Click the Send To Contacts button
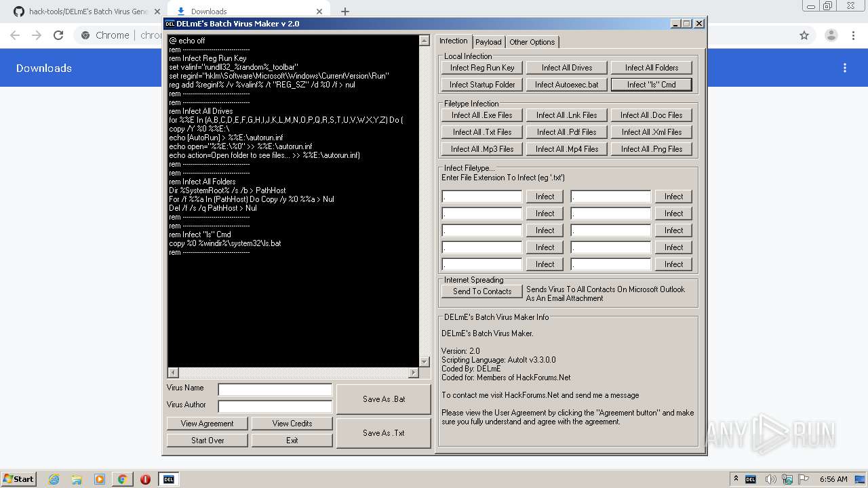 click(482, 291)
